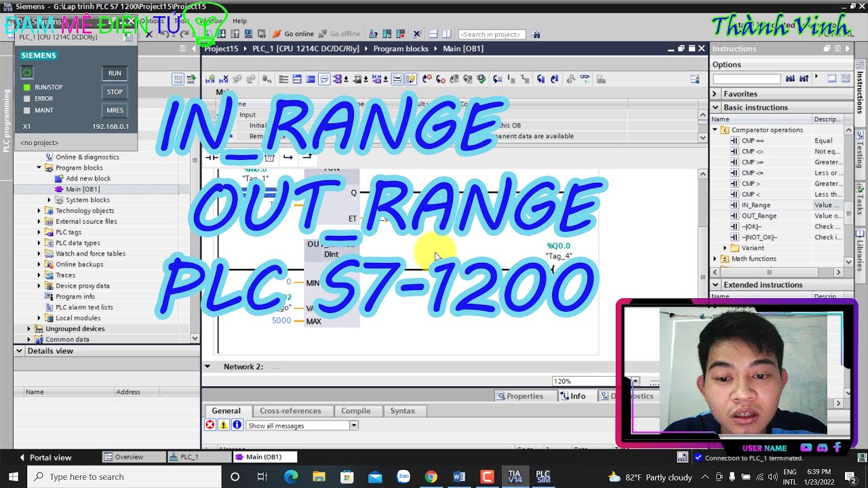The image size is (868, 488).
Task: Click the PLCSIM MRES button
Action: pos(115,110)
